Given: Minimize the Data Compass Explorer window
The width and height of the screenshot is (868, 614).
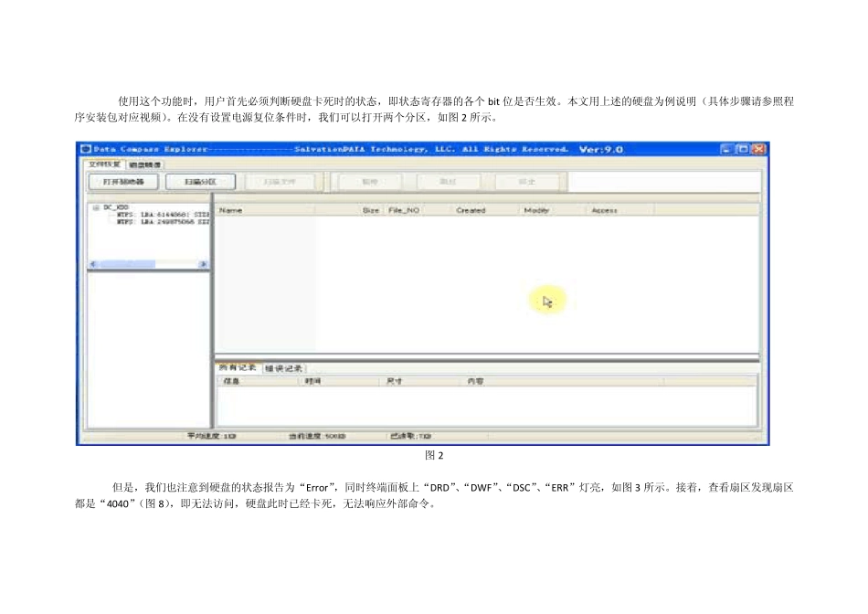Looking at the screenshot, I should coord(726,149).
